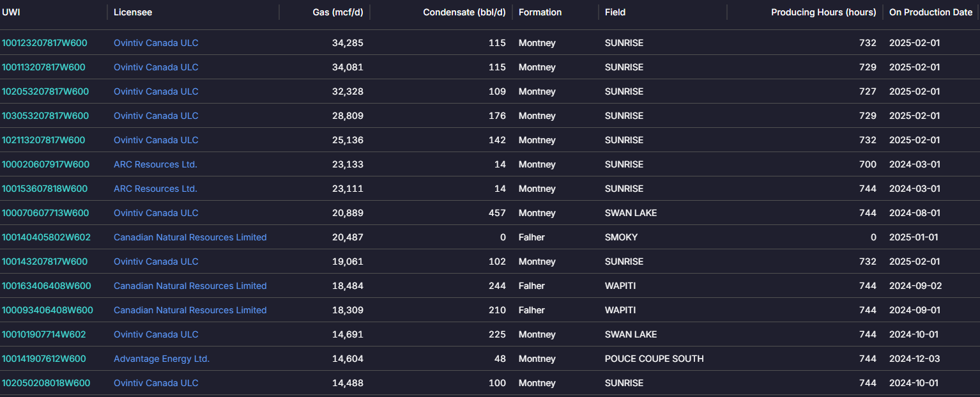This screenshot has height=397, width=980.
Task: Click UWI 100140405802W602 link
Action: click(46, 237)
